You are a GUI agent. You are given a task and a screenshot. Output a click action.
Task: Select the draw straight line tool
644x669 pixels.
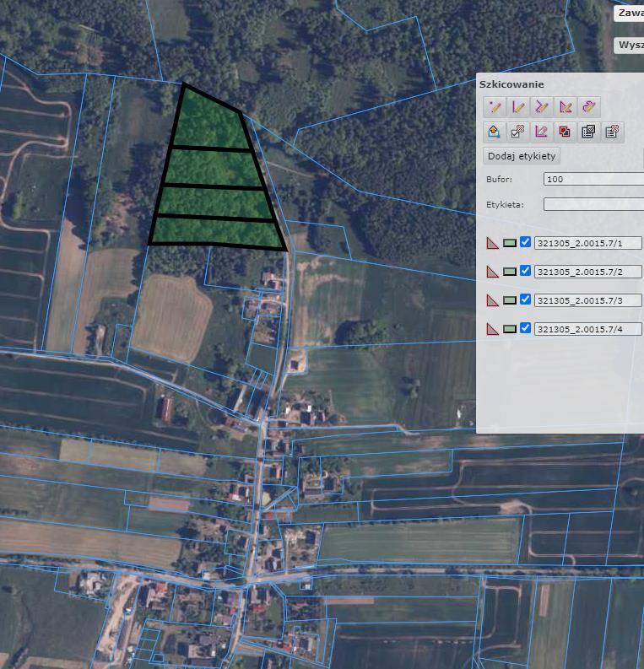point(518,107)
